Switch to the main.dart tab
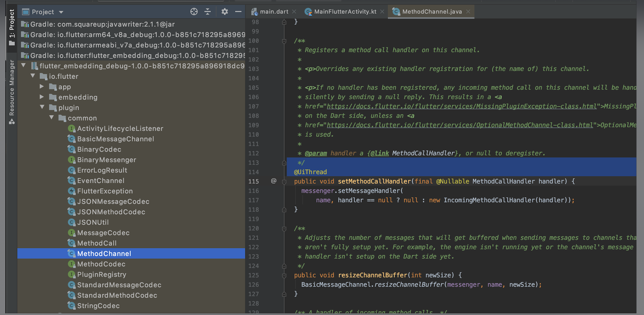The width and height of the screenshot is (644, 315). point(274,12)
